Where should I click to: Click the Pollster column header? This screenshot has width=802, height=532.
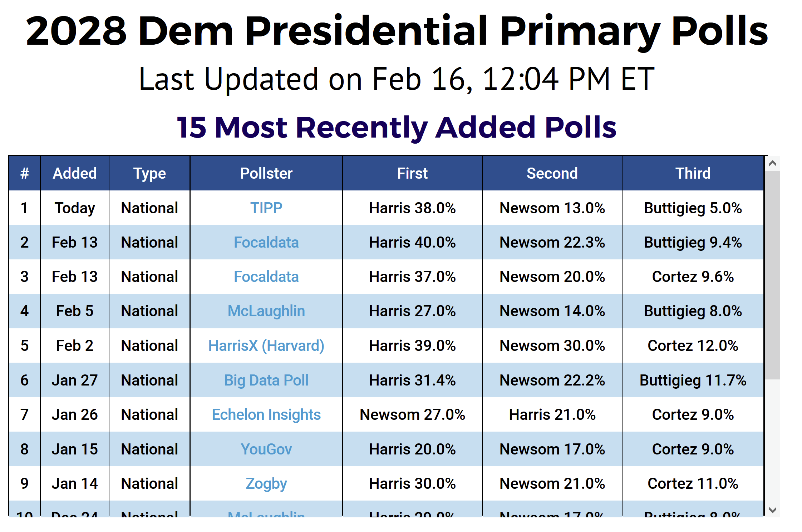[x=266, y=173]
